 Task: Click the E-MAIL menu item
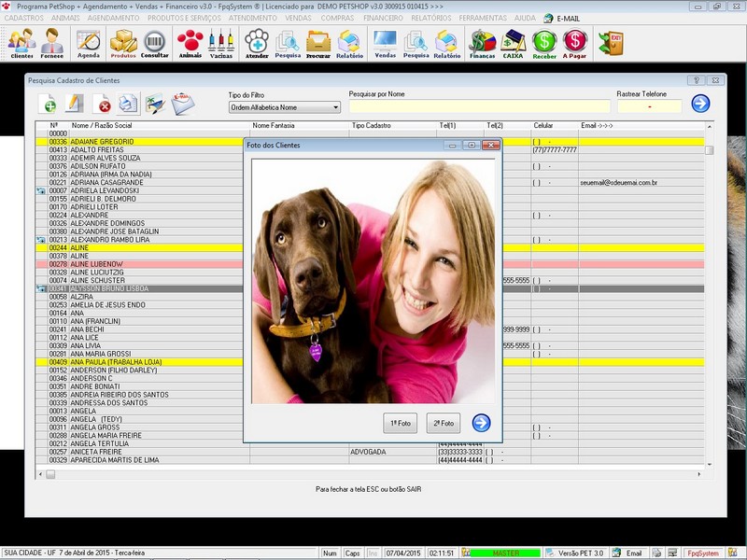click(x=562, y=18)
